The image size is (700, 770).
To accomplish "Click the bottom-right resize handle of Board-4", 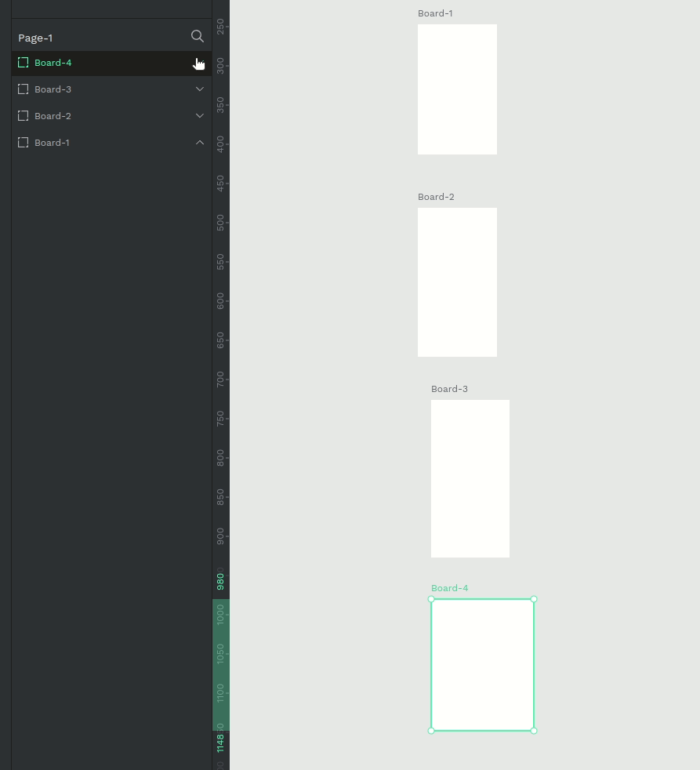I will click(534, 730).
